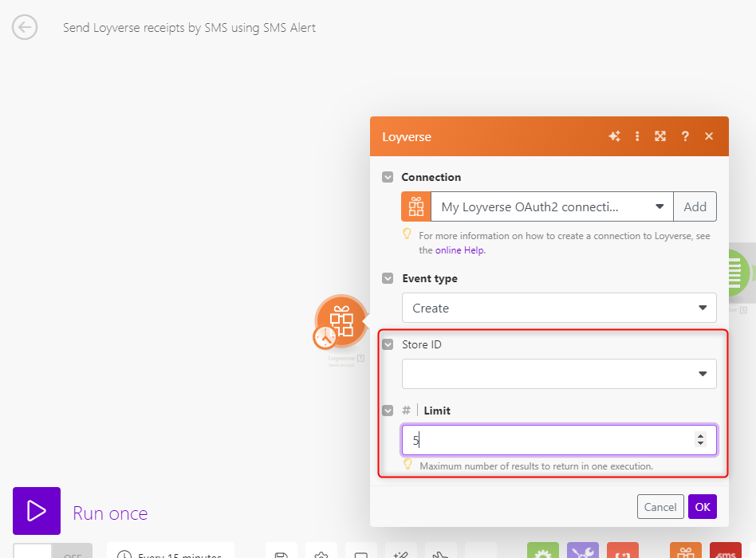The width and height of the screenshot is (756, 558).
Task: Open the three-dot menu in Loyverse header
Action: (637, 136)
